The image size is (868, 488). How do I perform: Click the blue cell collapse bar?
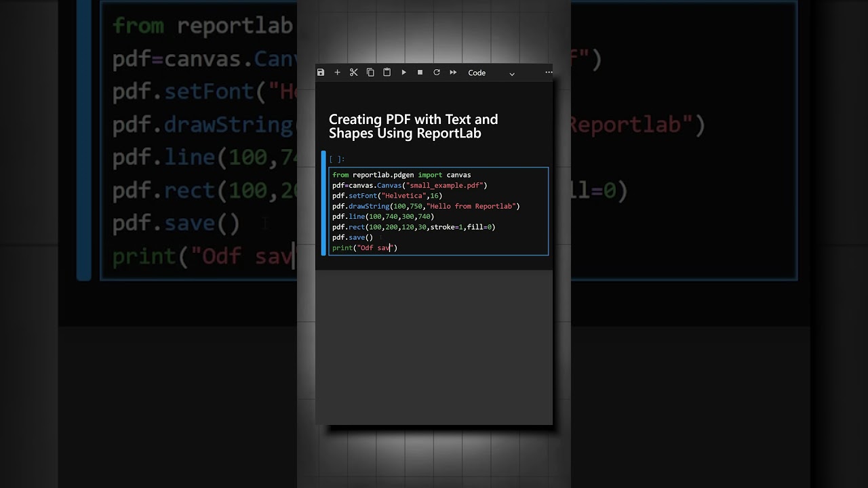tap(323, 203)
